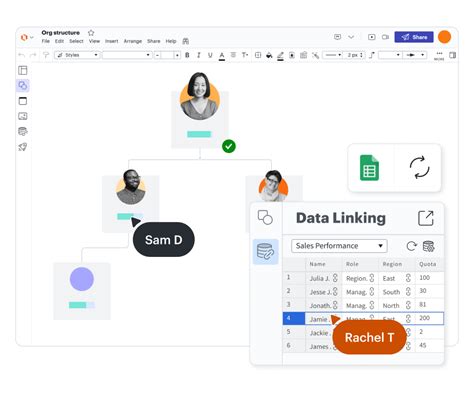The height and width of the screenshot is (396, 474).
Task: Toggle the right side panel icon
Action: click(x=452, y=55)
